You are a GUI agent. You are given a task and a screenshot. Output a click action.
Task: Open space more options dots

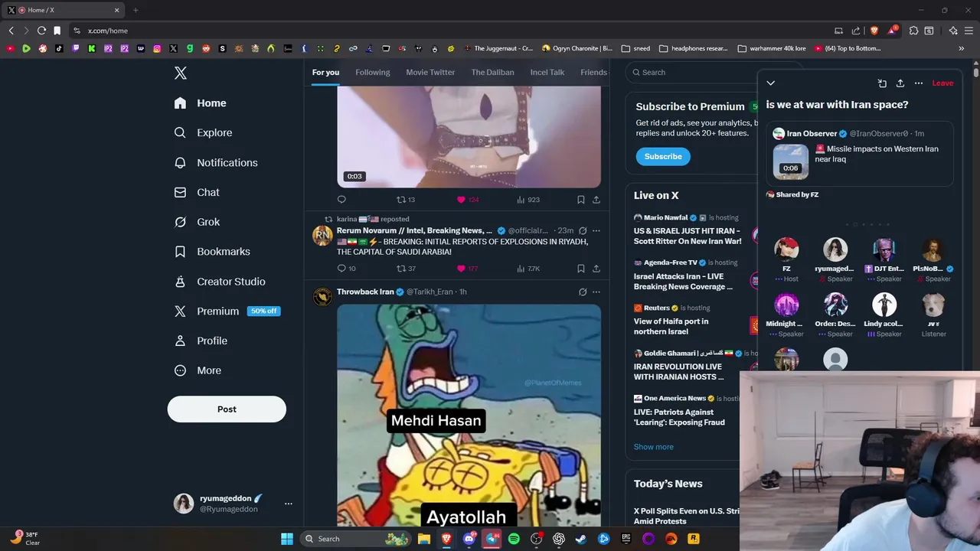point(919,83)
